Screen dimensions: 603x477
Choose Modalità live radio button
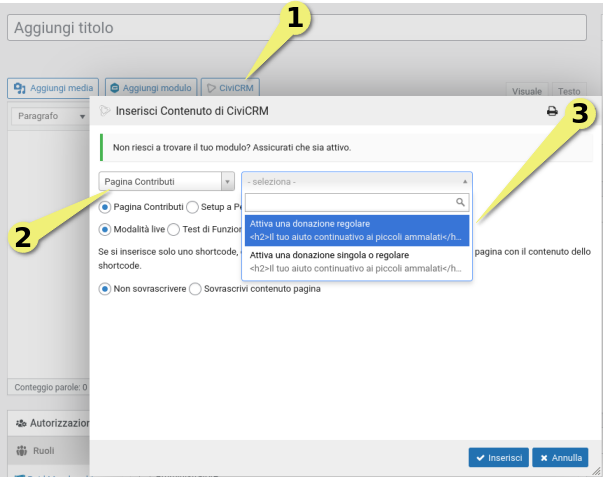tap(105, 229)
